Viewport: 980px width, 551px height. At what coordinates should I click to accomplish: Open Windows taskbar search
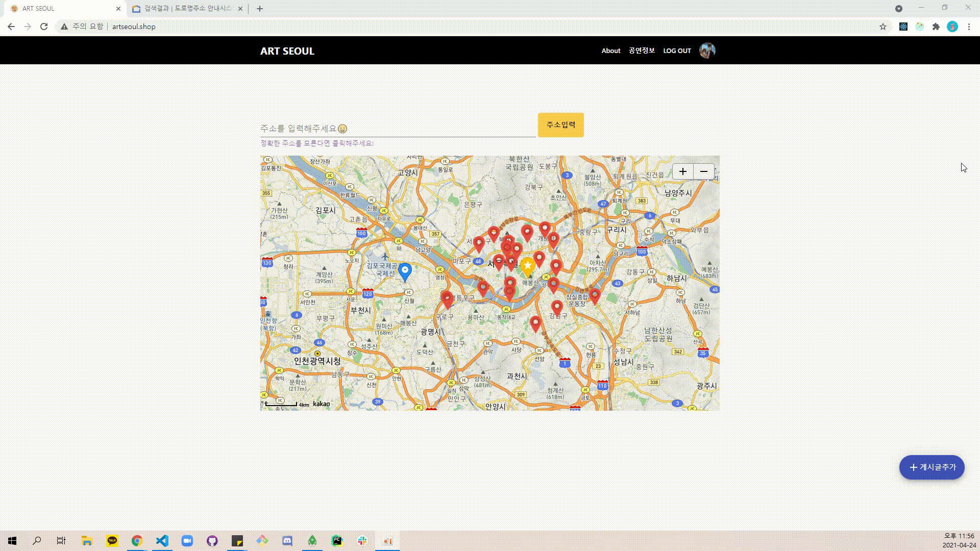tap(37, 541)
